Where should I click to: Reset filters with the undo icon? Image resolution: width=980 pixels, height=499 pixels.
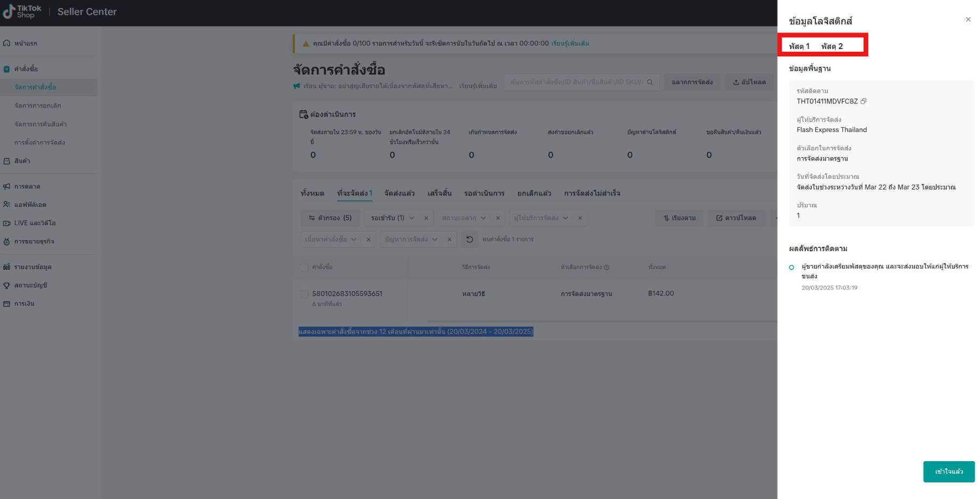pyautogui.click(x=469, y=239)
